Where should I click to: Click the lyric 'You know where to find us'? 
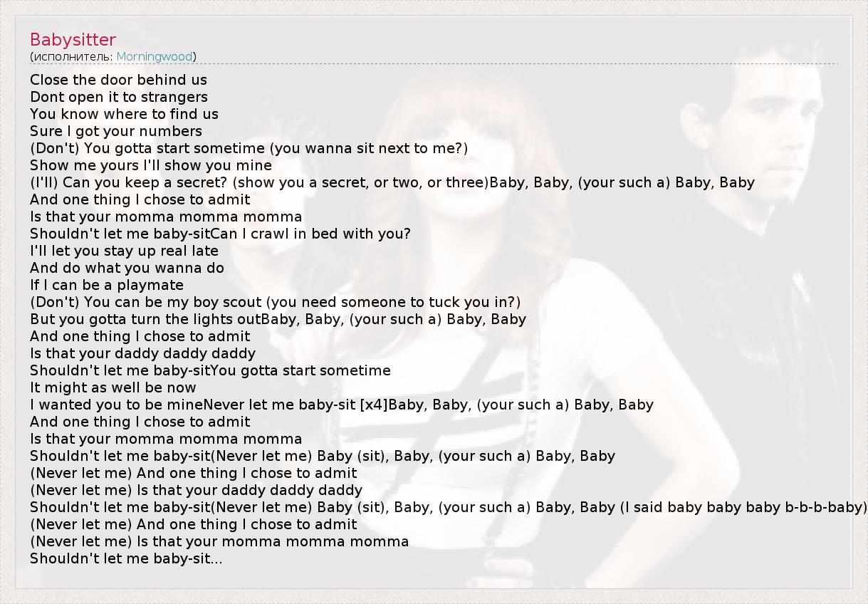[124, 114]
